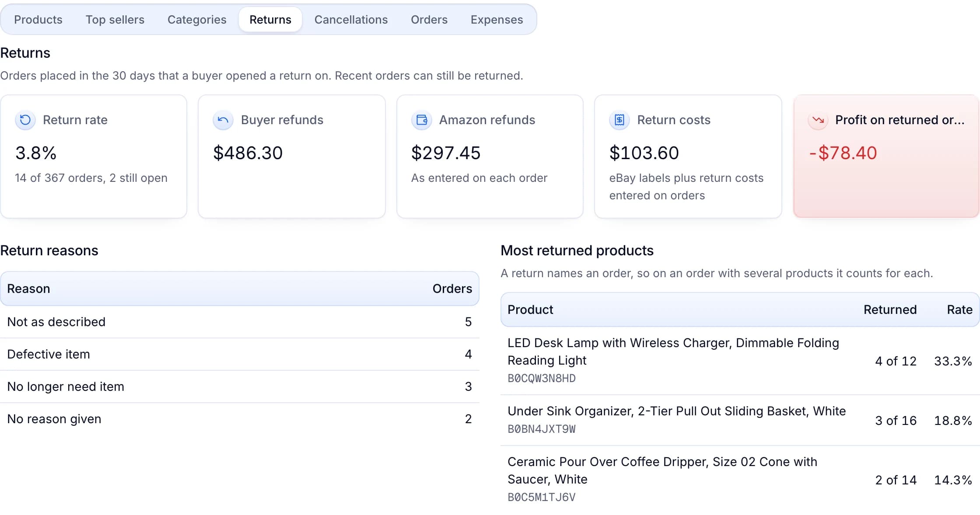Click the Product column header
Image resolution: width=980 pixels, height=515 pixels.
(x=530, y=310)
